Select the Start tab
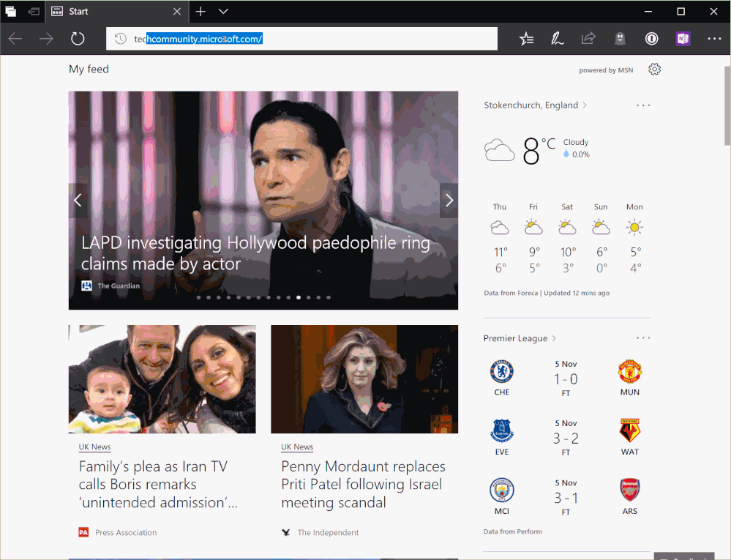Viewport: 731px width, 560px height. 116,11
